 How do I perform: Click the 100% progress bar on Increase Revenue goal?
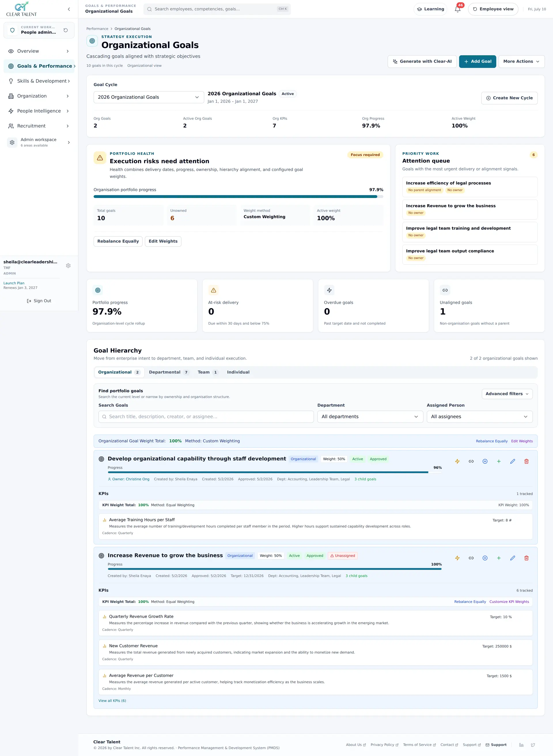[274, 569]
